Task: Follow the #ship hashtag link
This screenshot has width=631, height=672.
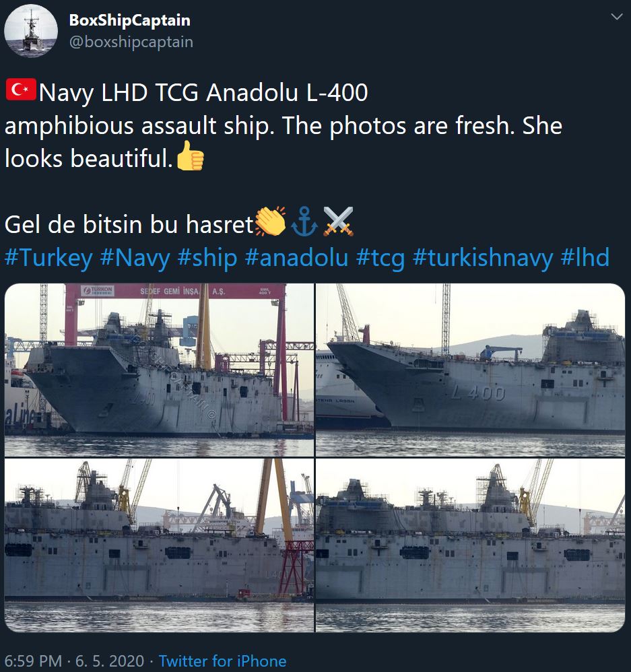Action: [x=207, y=258]
